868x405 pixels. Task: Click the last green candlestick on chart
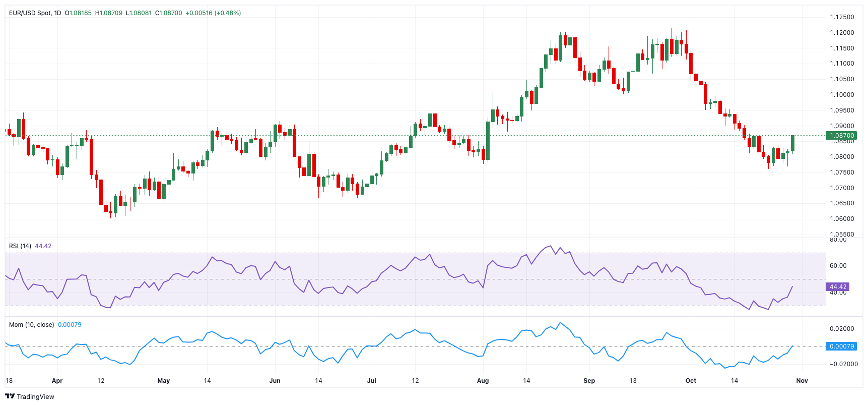[792, 143]
